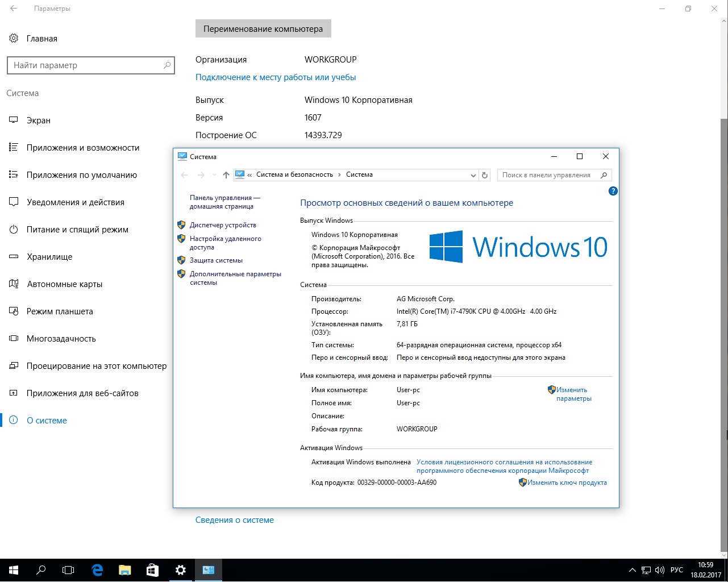This screenshot has height=582, width=728.
Task: Click the Переименование компьютера button
Action: pos(263,29)
